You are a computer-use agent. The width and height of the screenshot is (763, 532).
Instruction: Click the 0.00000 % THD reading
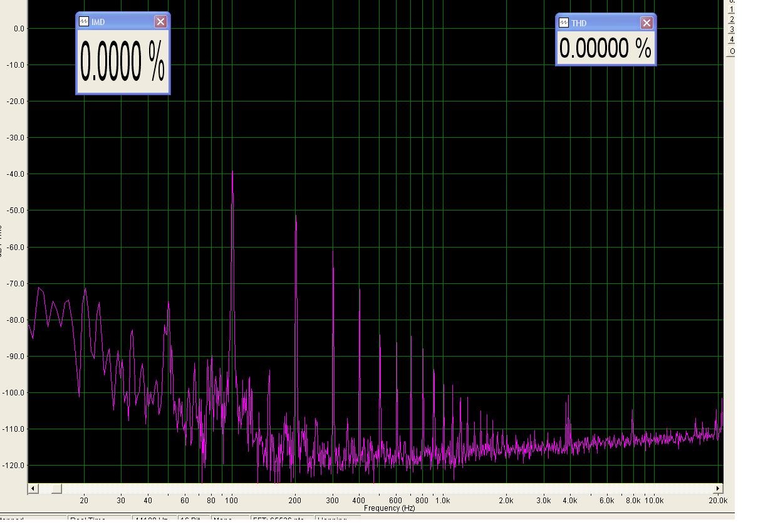coord(605,48)
